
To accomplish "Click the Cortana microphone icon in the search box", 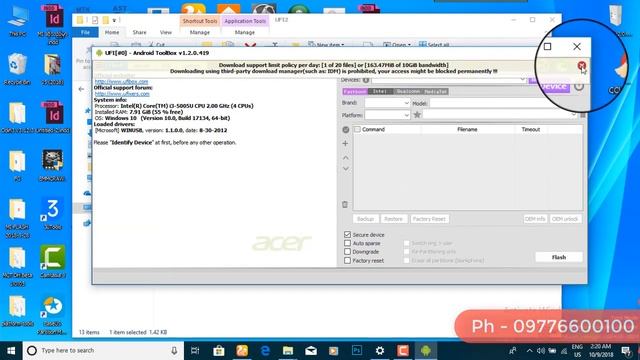I will click(x=174, y=351).
